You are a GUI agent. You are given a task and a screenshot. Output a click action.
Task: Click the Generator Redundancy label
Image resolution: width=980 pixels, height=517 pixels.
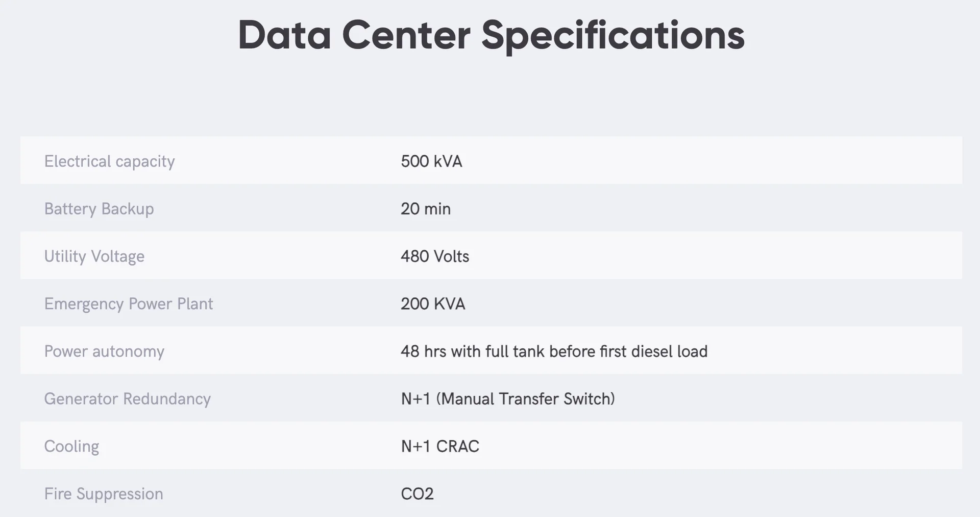click(x=127, y=398)
